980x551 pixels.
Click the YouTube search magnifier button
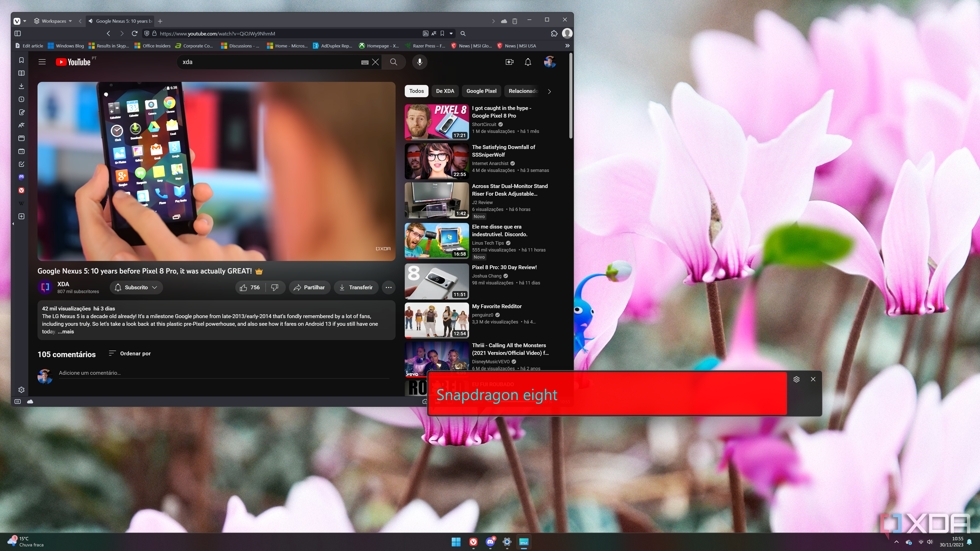click(x=394, y=62)
